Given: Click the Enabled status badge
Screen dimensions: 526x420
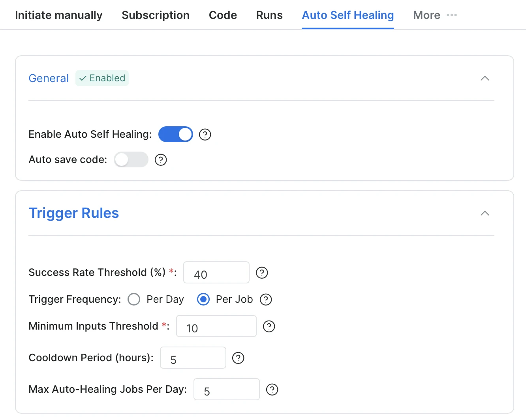Looking at the screenshot, I should click(x=102, y=78).
